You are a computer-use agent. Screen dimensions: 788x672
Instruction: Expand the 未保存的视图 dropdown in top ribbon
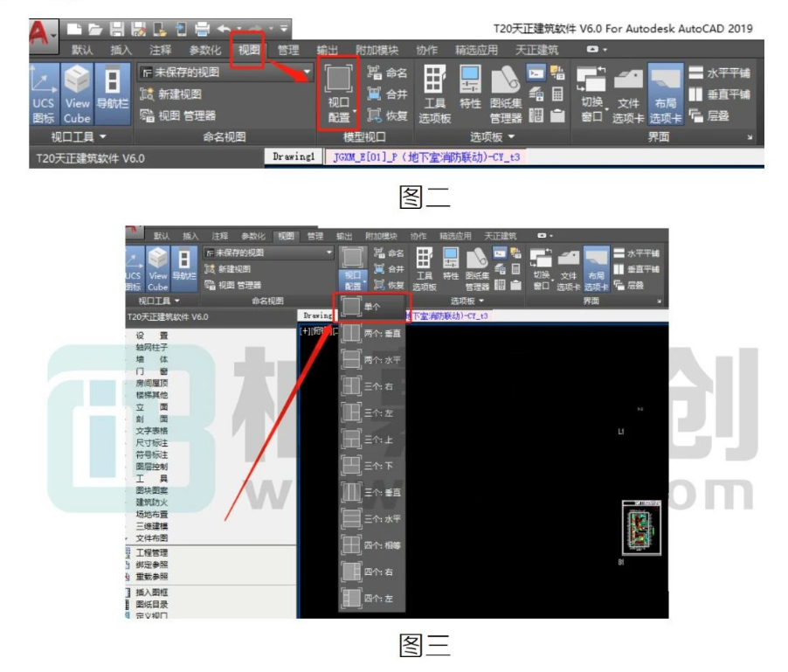(306, 73)
